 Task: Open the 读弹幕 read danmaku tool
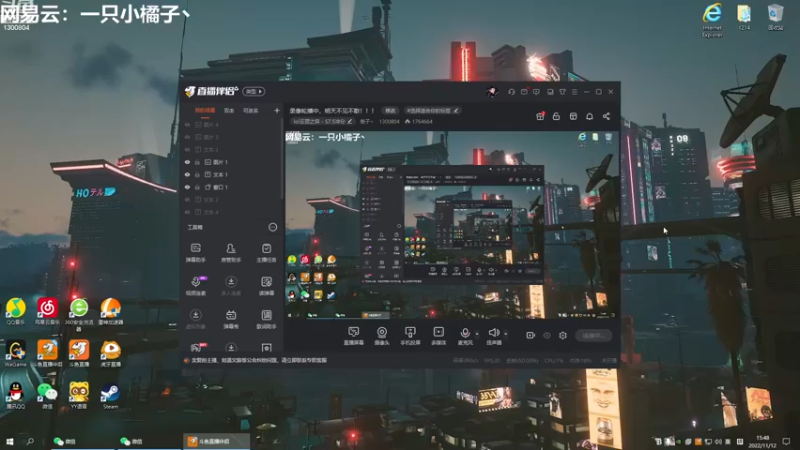pyautogui.click(x=266, y=286)
